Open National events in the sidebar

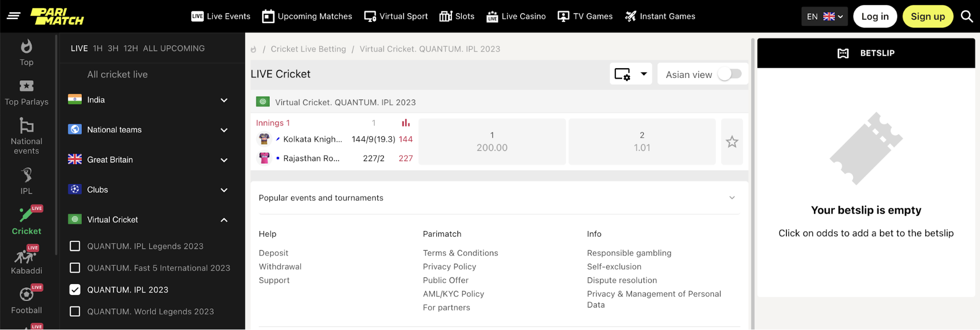[x=26, y=136]
